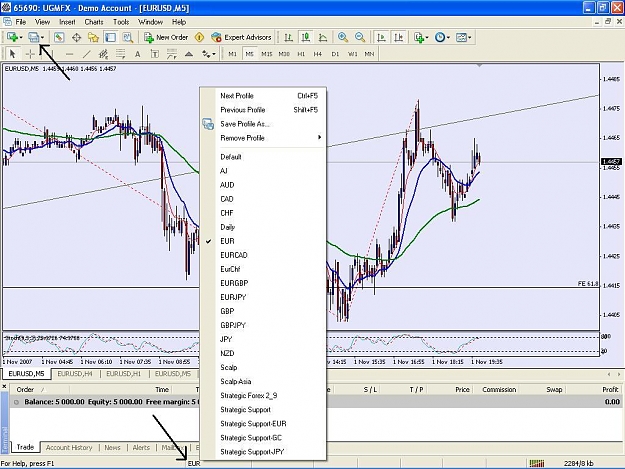Select the triangle shape tool
Image resolution: width=625 pixels, height=469 pixels.
189,54
